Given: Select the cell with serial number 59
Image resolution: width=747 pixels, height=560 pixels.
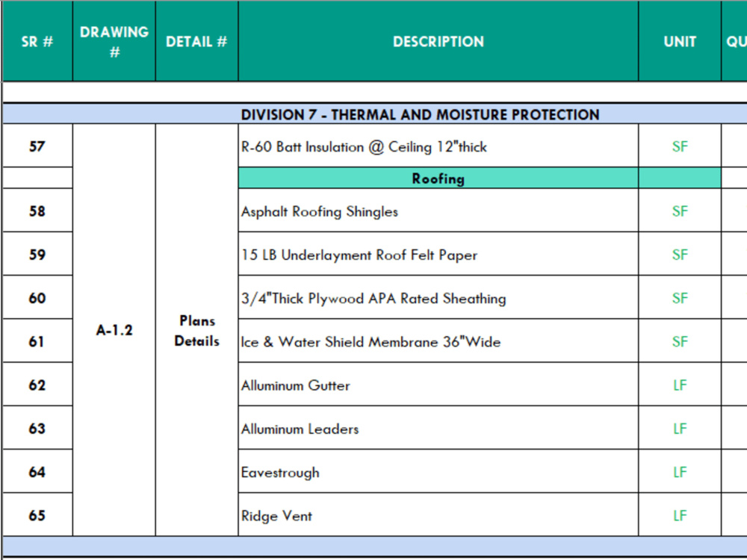Looking at the screenshot, I should [x=37, y=255].
